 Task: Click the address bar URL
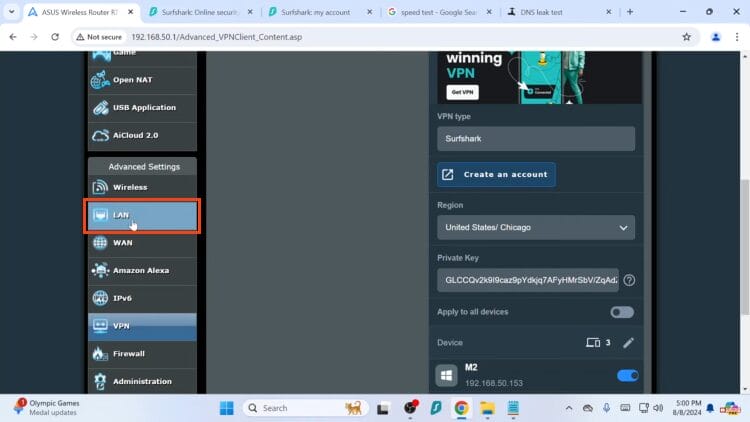point(217,37)
